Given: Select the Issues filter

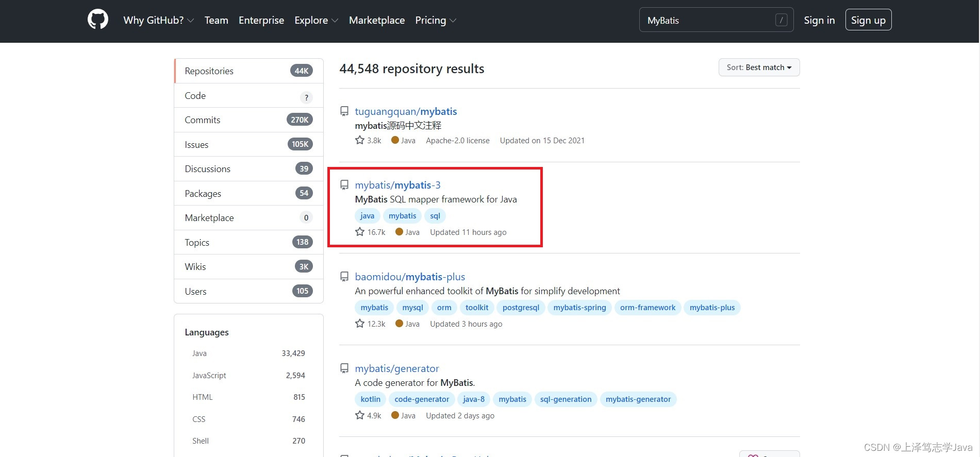Looking at the screenshot, I should click(248, 144).
